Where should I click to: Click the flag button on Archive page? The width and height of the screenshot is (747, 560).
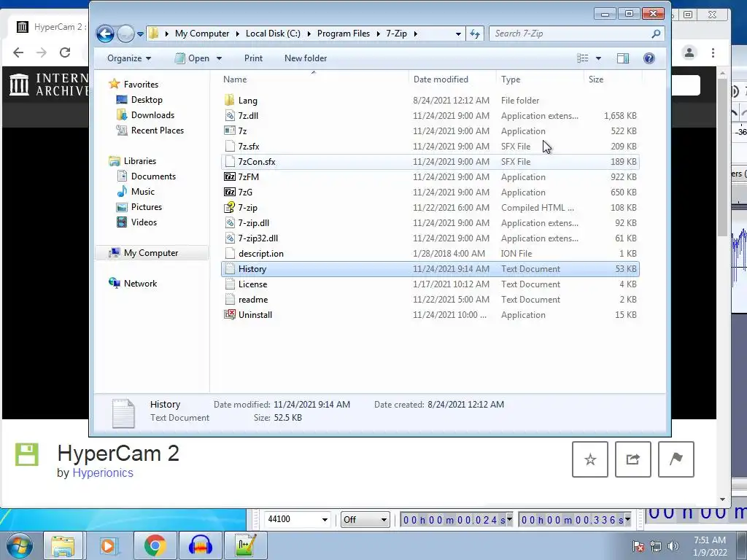676,459
